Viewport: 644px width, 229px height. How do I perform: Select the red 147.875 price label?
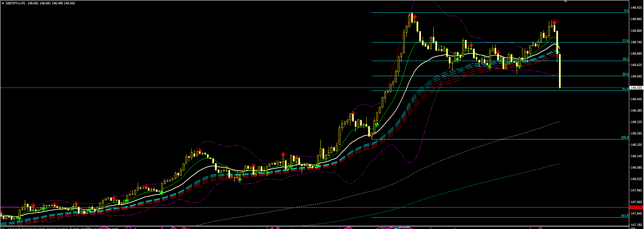[x=636, y=208]
